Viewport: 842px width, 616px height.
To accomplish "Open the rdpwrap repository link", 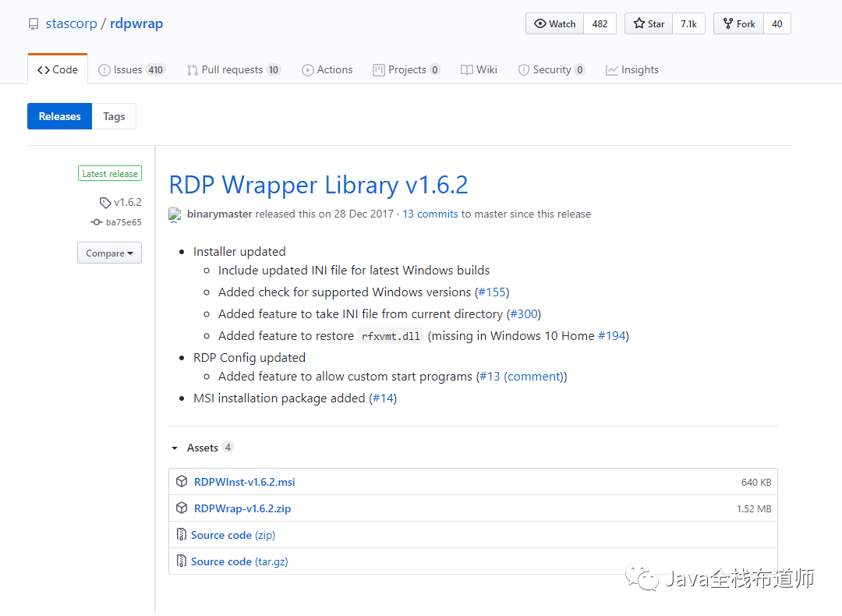I will pyautogui.click(x=136, y=23).
